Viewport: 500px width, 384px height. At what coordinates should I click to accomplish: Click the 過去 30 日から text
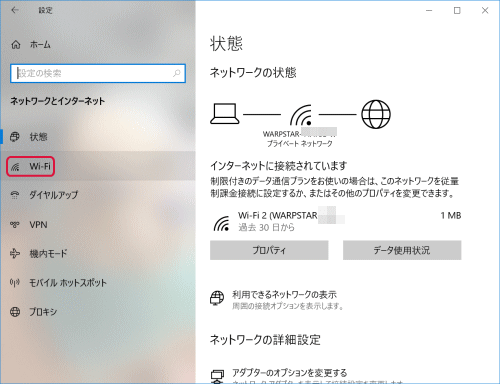click(266, 227)
